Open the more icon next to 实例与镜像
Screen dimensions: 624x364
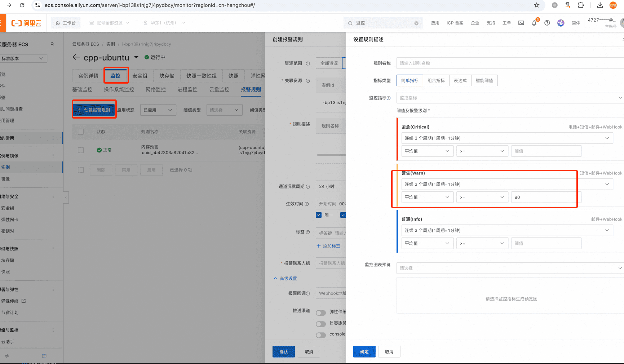[53, 156]
